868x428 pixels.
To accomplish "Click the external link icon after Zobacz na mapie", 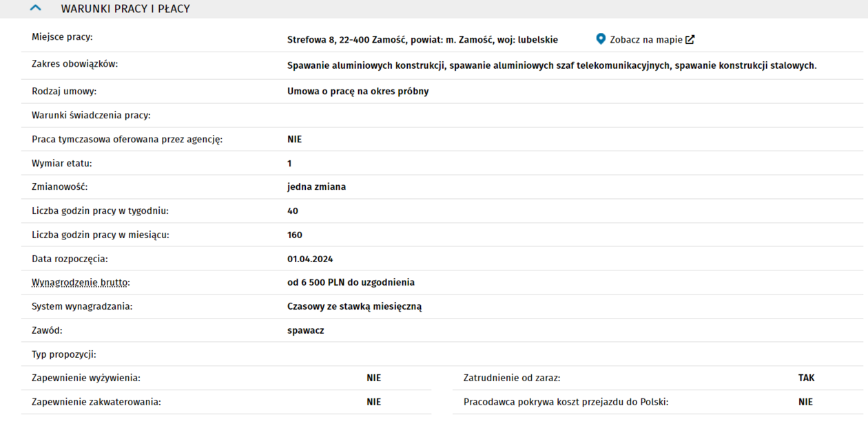I will pos(690,40).
